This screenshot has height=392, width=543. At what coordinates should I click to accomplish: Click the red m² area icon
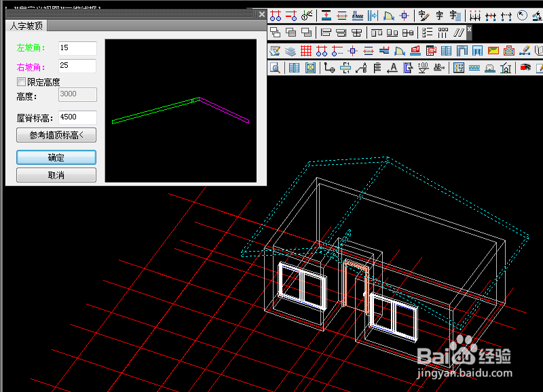coord(415,51)
